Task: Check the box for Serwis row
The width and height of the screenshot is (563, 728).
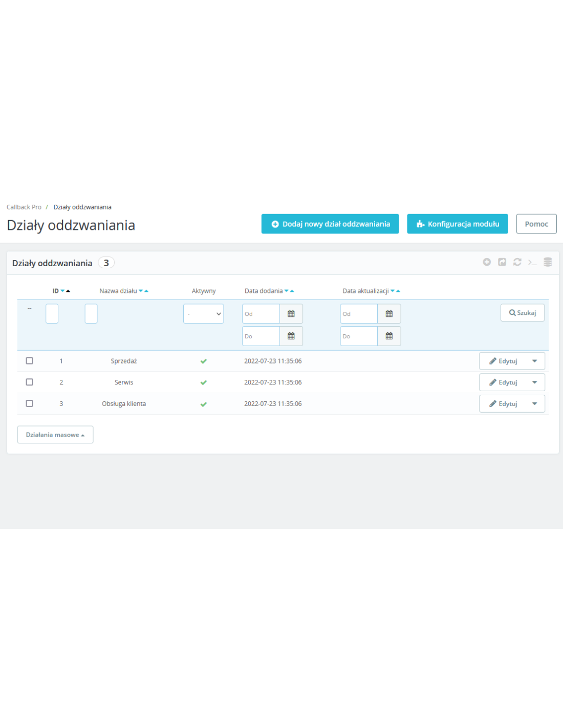Action: pos(30,382)
